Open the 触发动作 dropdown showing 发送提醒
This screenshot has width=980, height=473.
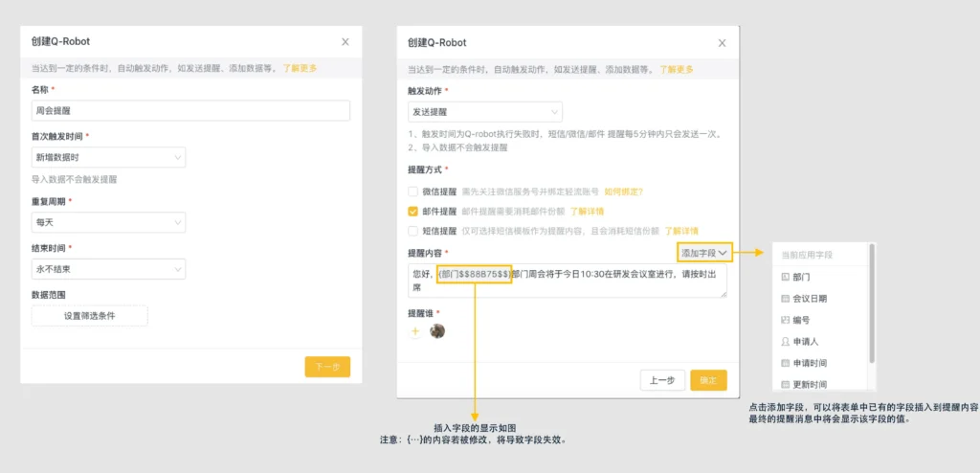coord(484,112)
